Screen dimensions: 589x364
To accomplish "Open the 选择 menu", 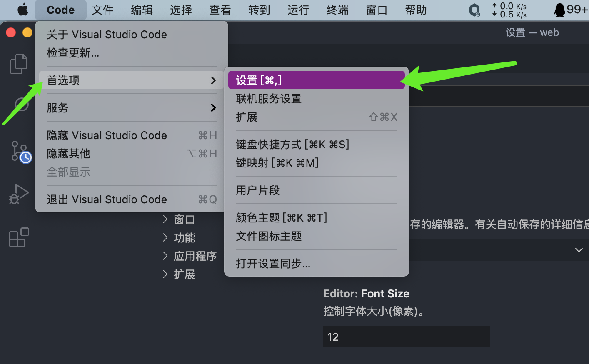I will point(181,10).
